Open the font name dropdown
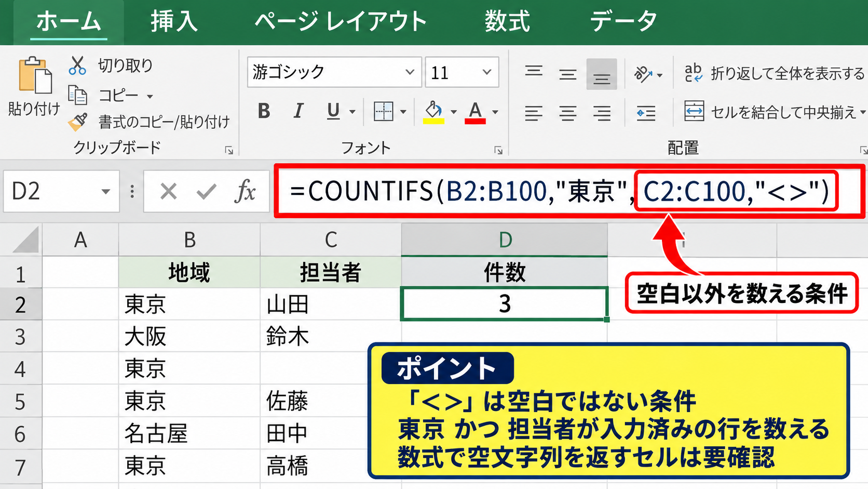The height and width of the screenshot is (489, 868). click(x=410, y=72)
